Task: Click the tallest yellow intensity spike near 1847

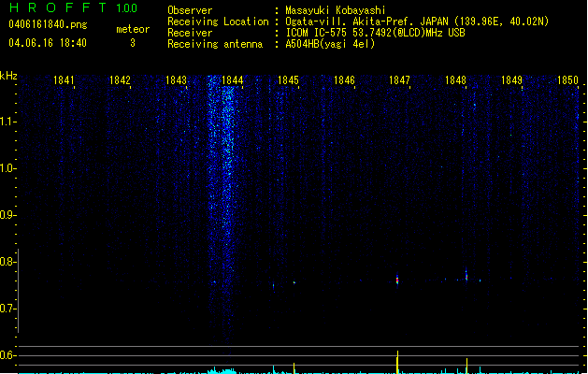Action: (397, 362)
